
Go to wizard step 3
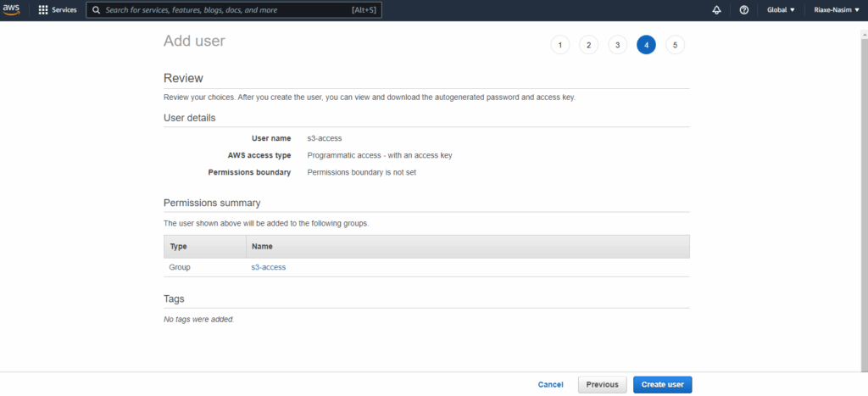click(x=617, y=45)
